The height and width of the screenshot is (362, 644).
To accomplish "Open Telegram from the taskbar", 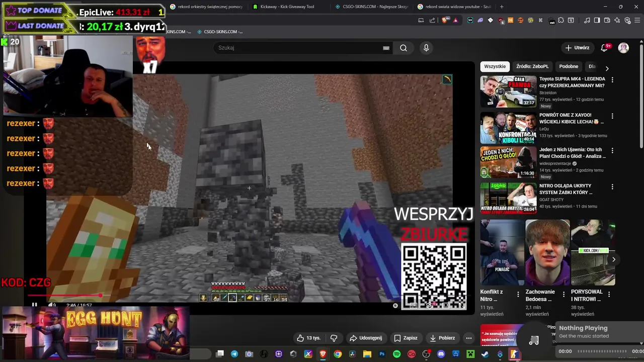I will pos(234,354).
